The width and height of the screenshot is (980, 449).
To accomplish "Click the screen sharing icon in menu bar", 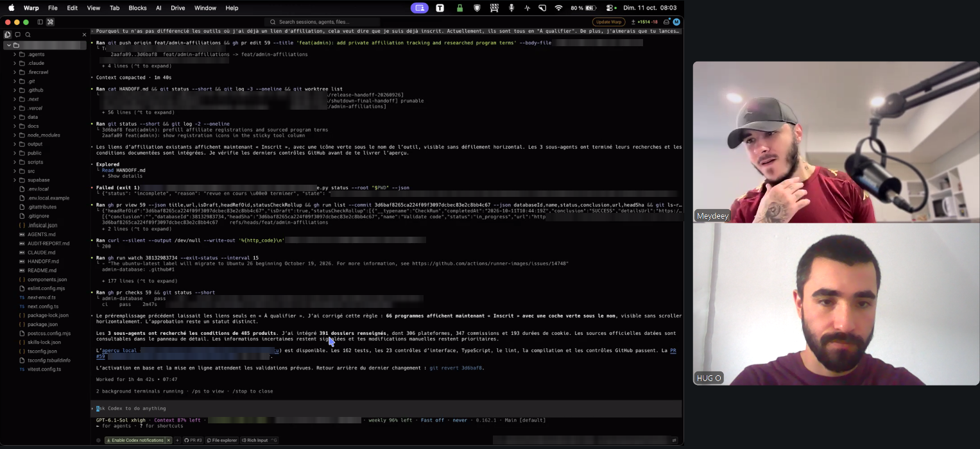I will point(420,8).
